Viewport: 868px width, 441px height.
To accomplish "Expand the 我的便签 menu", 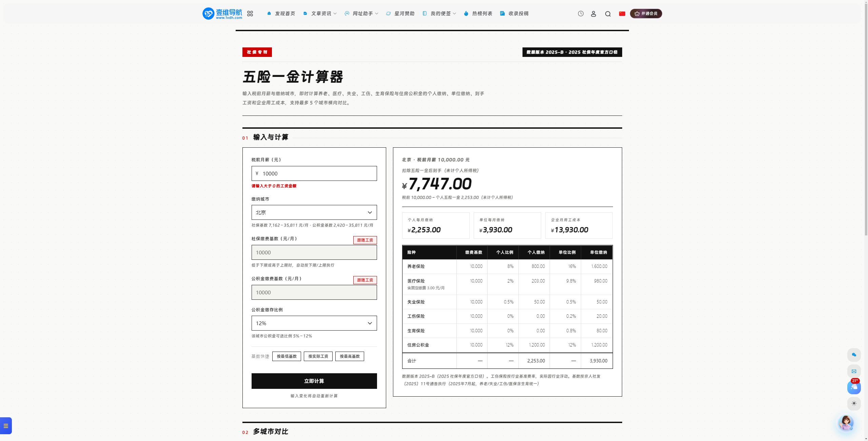I will 439,14.
